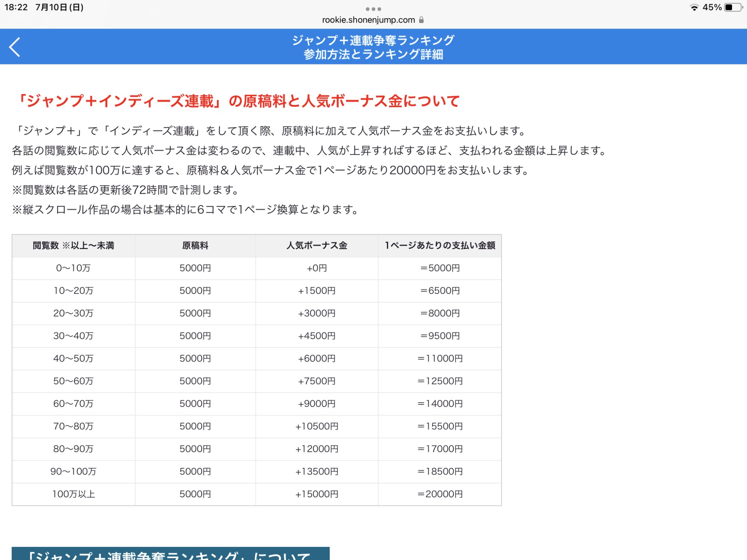
Task: Tap the =11000円 payment cell
Action: coord(440,358)
